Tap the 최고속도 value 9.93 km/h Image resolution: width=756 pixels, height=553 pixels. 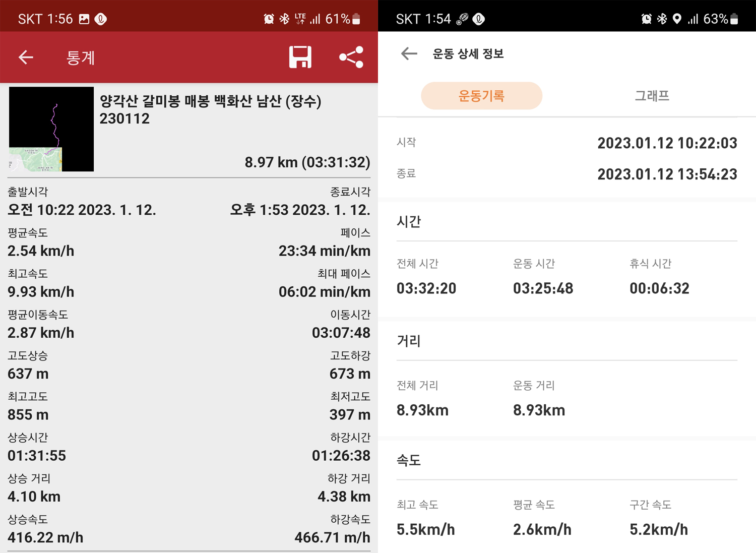coord(41,291)
